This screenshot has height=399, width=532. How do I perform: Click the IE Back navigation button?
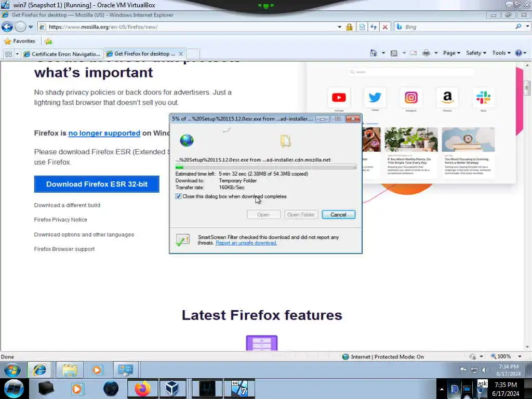[7, 27]
